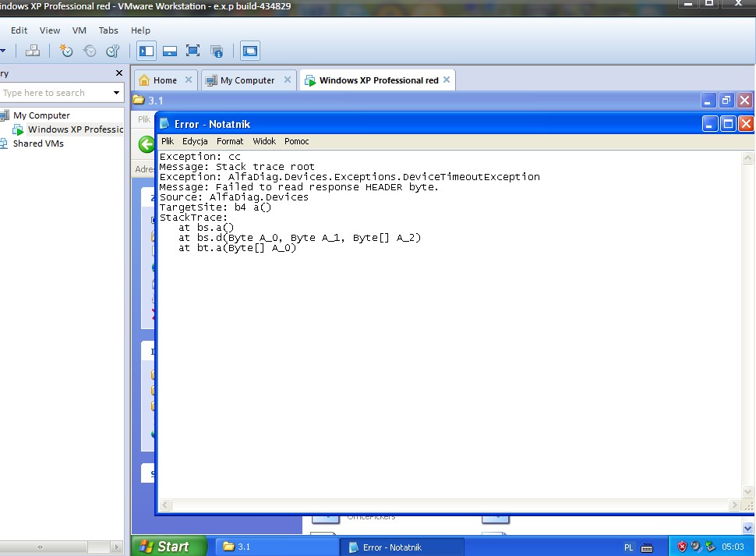
Task: Toggle the thumbnail bar view icon
Action: click(170, 51)
